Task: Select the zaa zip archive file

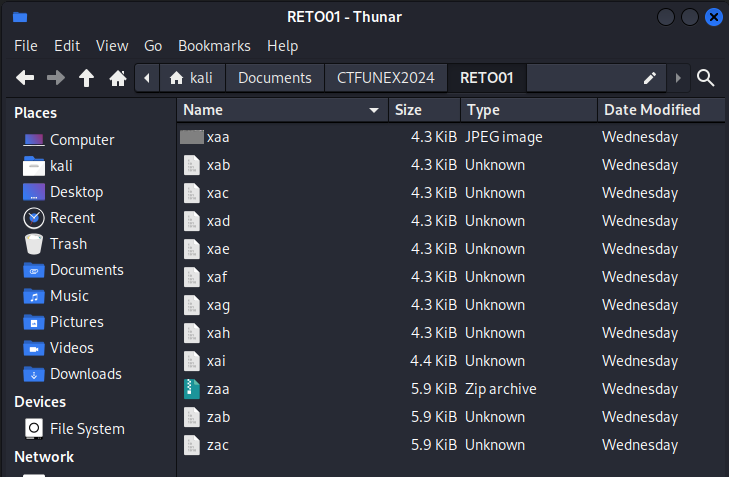Action: click(x=218, y=389)
